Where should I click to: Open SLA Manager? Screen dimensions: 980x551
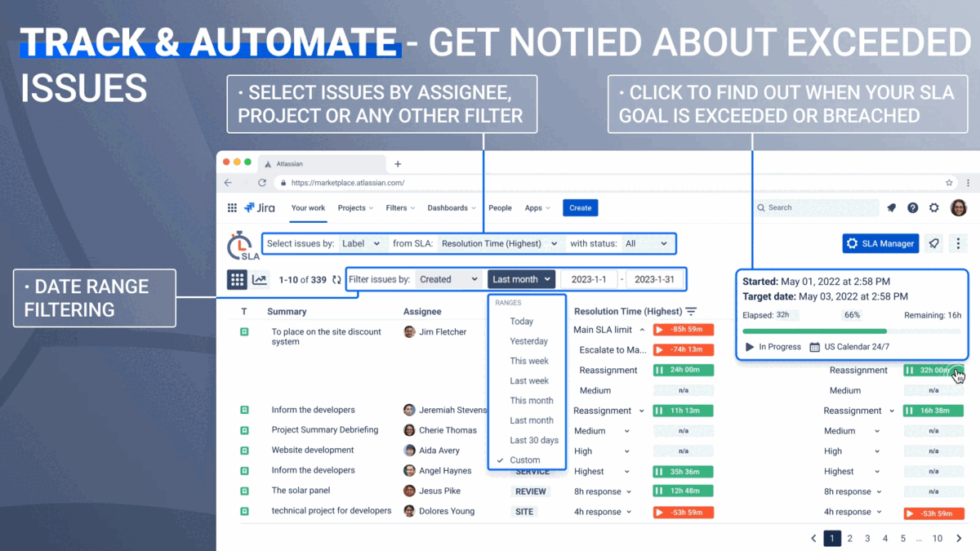[x=880, y=243]
